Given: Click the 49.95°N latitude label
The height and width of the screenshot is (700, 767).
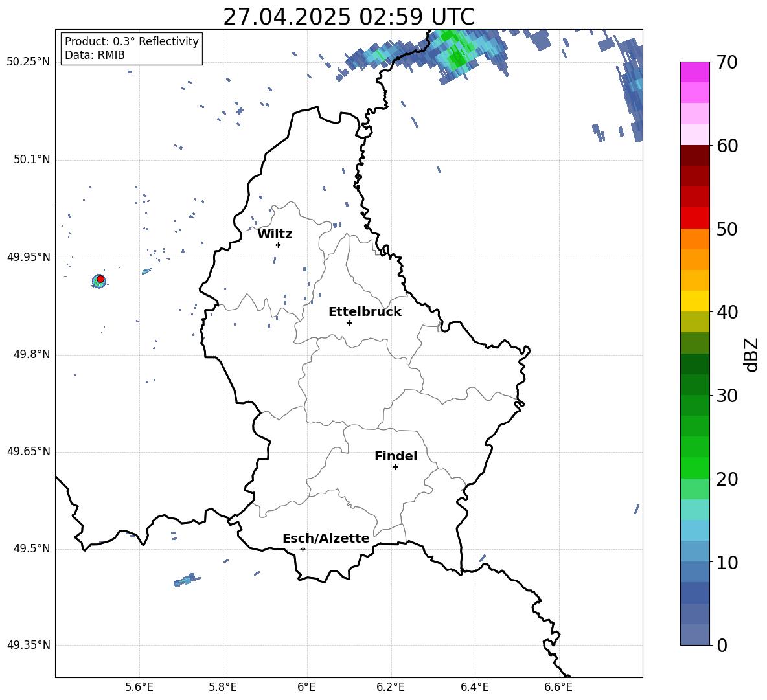Looking at the screenshot, I should (x=29, y=257).
